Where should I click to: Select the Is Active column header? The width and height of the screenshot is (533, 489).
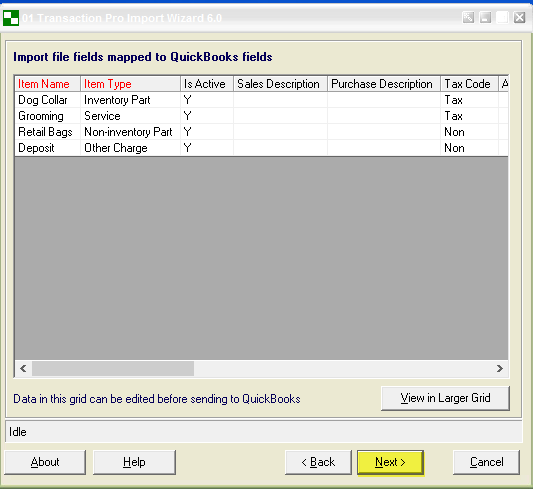[x=207, y=84]
